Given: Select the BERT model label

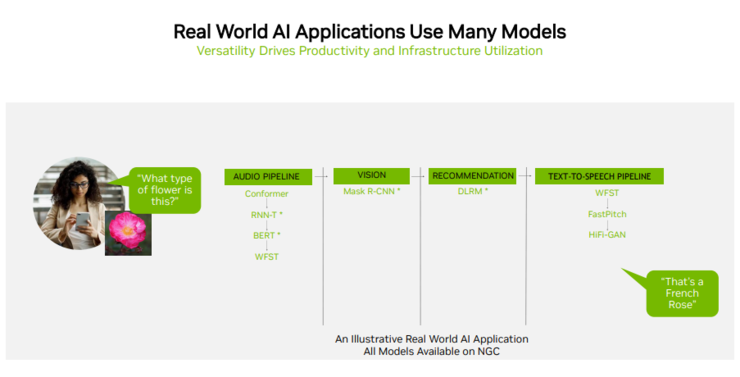Looking at the screenshot, I should [x=267, y=235].
